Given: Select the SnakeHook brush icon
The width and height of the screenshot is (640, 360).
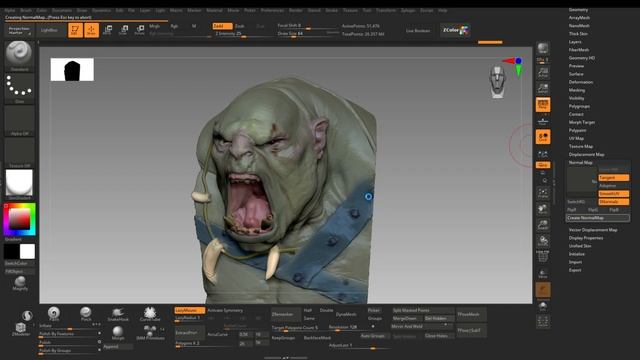Looking at the screenshot, I should pyautogui.click(x=118, y=314).
